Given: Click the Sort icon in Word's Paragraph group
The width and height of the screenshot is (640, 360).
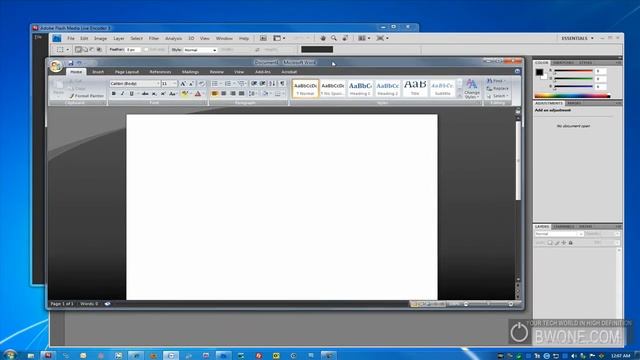Looking at the screenshot, I should coord(272,84).
